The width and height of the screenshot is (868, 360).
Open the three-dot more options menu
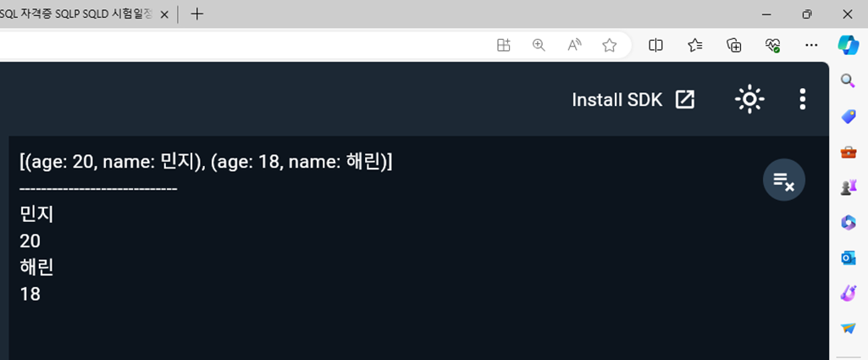[803, 100]
